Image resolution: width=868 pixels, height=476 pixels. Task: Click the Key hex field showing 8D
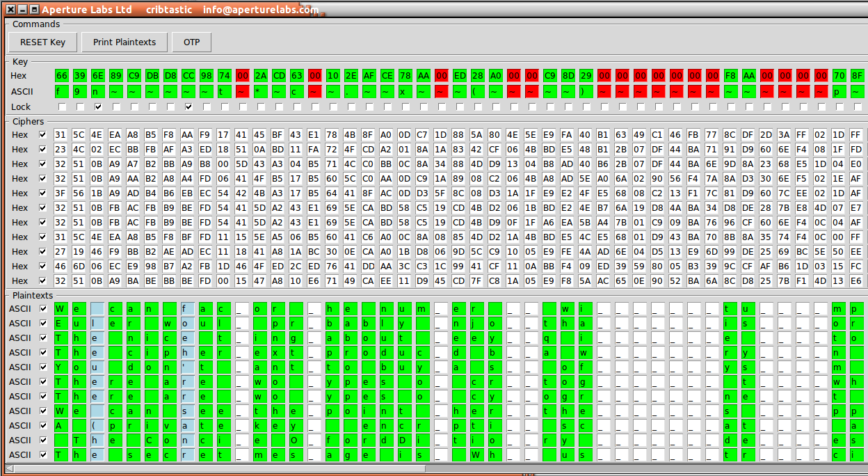coord(568,75)
